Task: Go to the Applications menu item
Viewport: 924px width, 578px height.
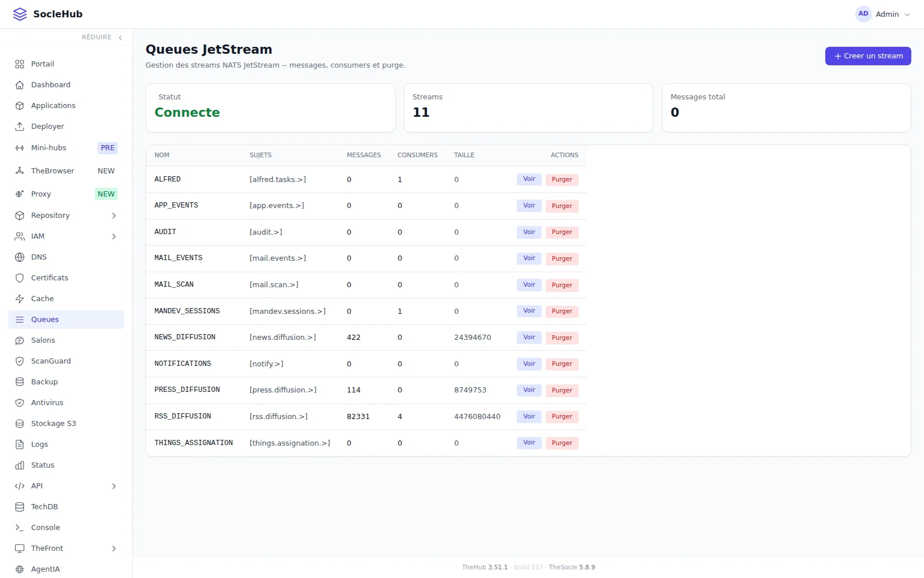Action: (66, 106)
